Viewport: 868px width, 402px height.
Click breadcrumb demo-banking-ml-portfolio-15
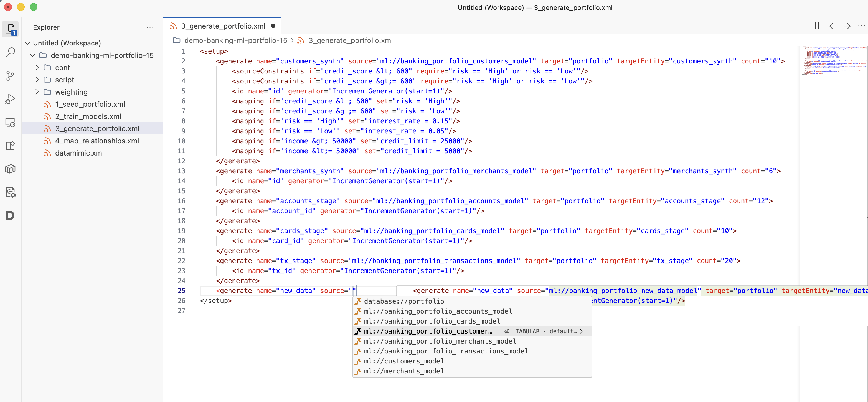235,40
